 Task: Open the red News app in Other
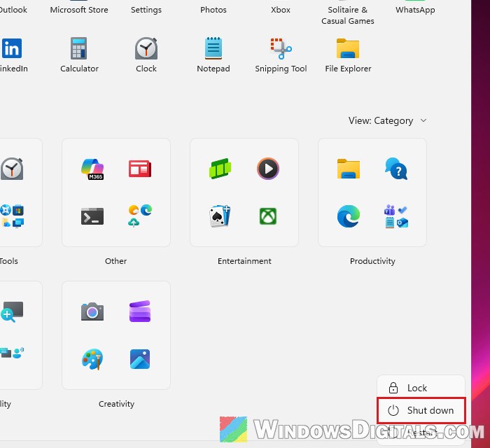click(x=140, y=169)
